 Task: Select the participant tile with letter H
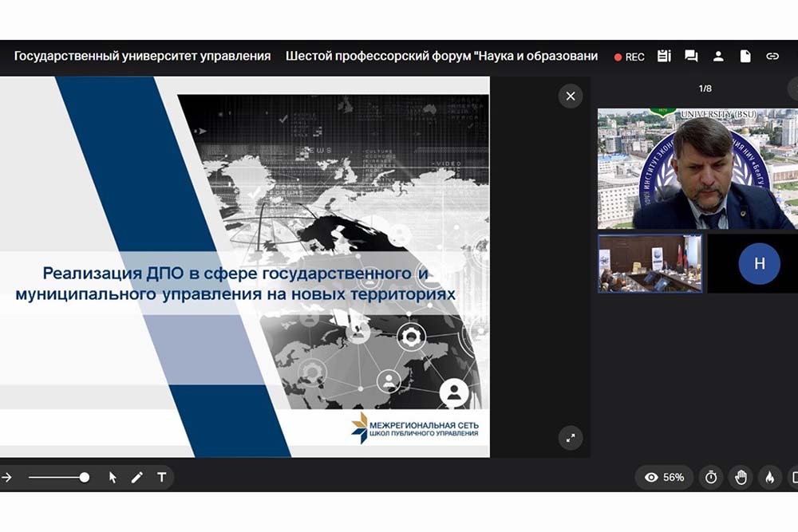(758, 264)
